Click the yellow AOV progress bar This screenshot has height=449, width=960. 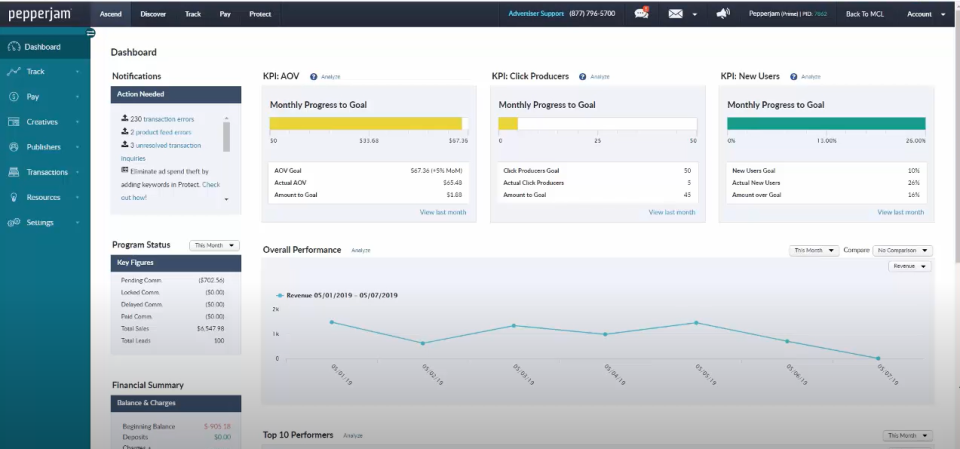click(365, 124)
